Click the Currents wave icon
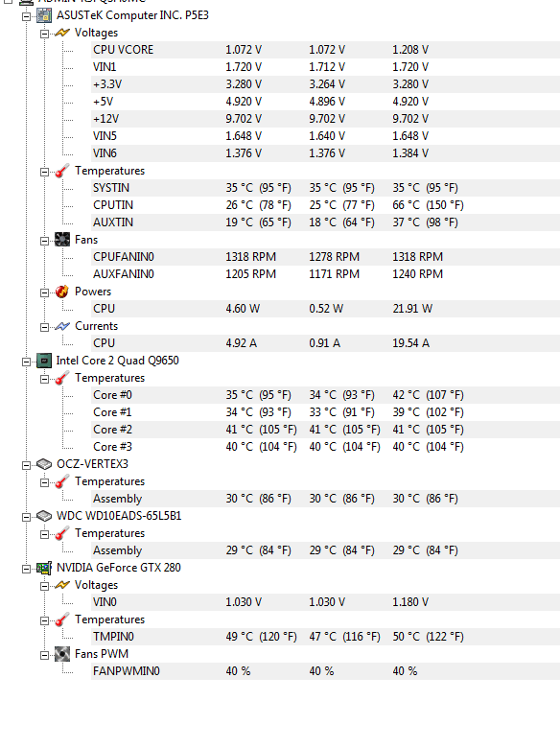Screen dimensions: 560x748 pos(62,326)
